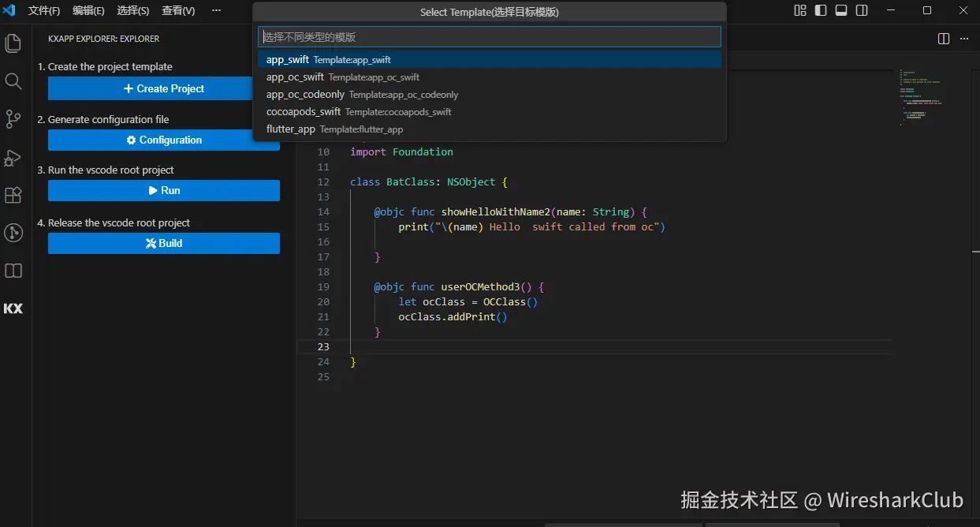Toggle the primary side bar visibility
The height and width of the screenshot is (527, 980).
[821, 11]
